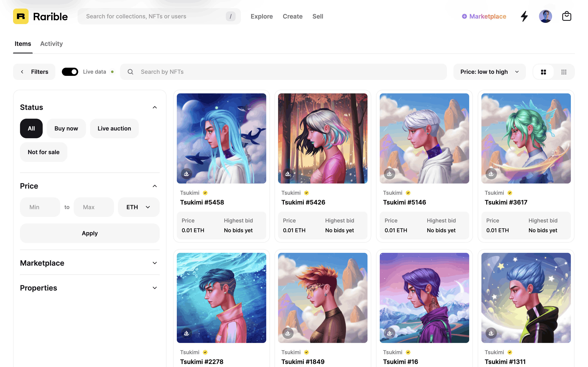Open the Price: low to high dropdown
This screenshot has height=367, width=588.
pyautogui.click(x=489, y=72)
